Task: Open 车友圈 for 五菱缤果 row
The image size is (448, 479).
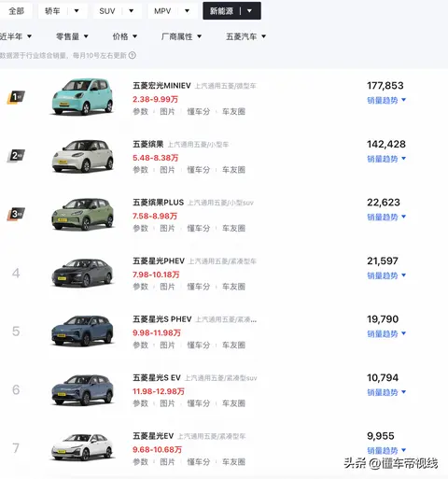Action: pyautogui.click(x=233, y=170)
